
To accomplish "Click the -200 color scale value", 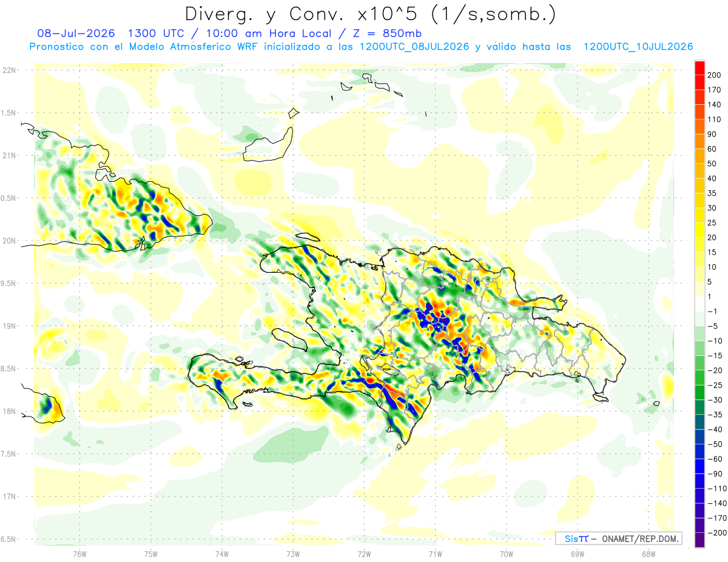I will click(x=716, y=532).
